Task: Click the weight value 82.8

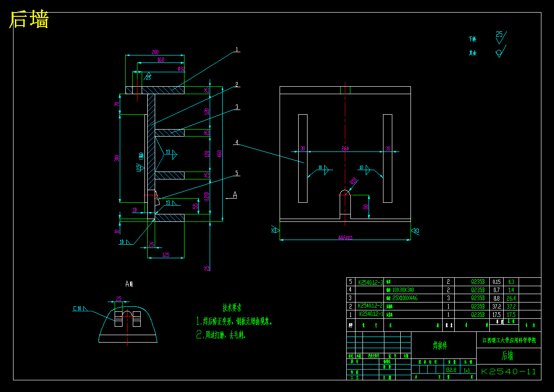Action: click(x=451, y=370)
